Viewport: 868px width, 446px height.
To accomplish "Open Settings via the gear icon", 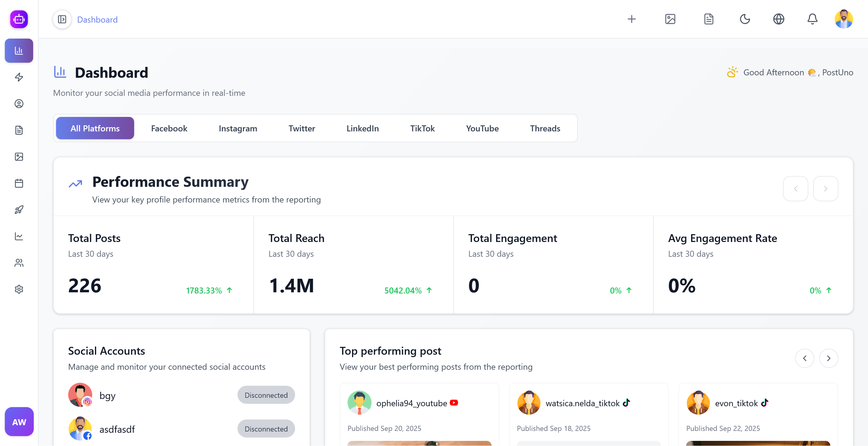I will pyautogui.click(x=19, y=289).
